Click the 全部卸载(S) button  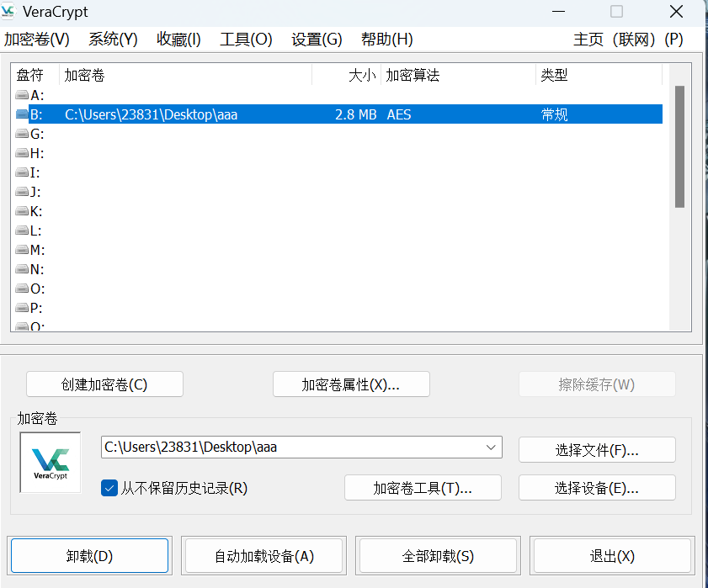[x=438, y=555]
